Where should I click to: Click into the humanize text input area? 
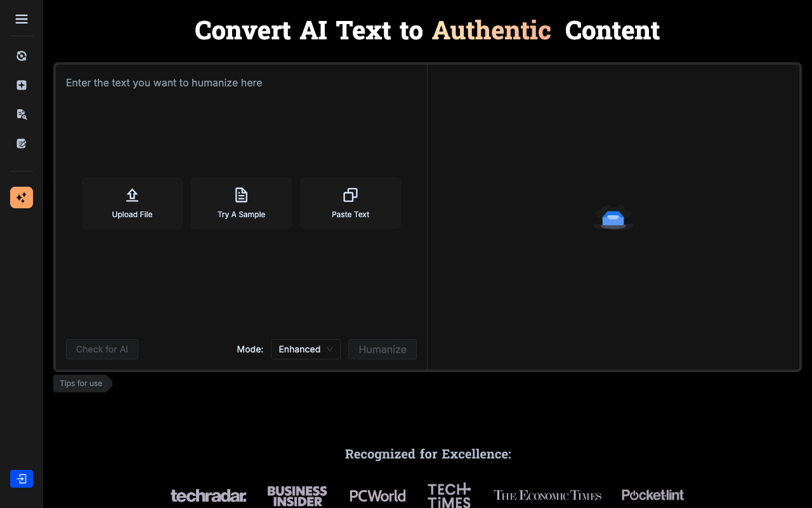(x=241, y=127)
